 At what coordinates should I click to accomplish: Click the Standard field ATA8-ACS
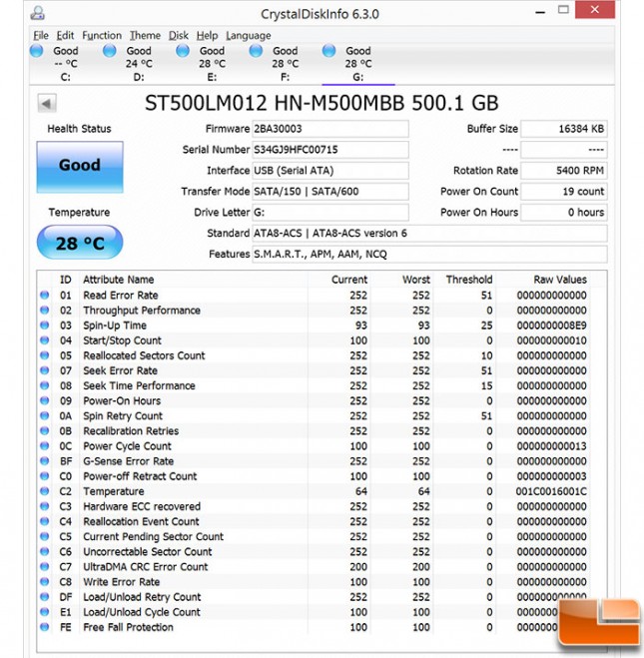429,234
